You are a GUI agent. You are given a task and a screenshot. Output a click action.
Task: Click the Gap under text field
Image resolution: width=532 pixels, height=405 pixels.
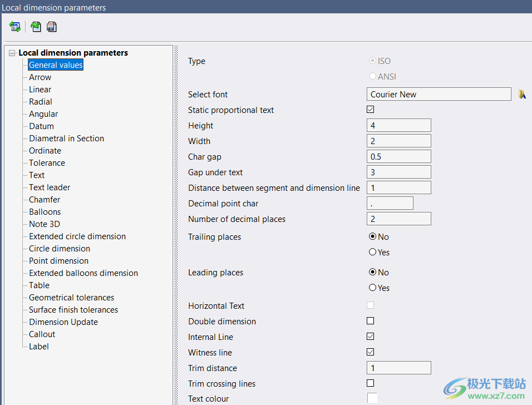[x=398, y=172]
